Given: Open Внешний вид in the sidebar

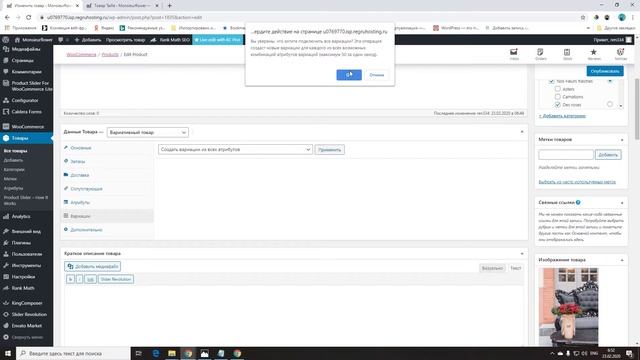Looking at the screenshot, I should pyautogui.click(x=26, y=231).
